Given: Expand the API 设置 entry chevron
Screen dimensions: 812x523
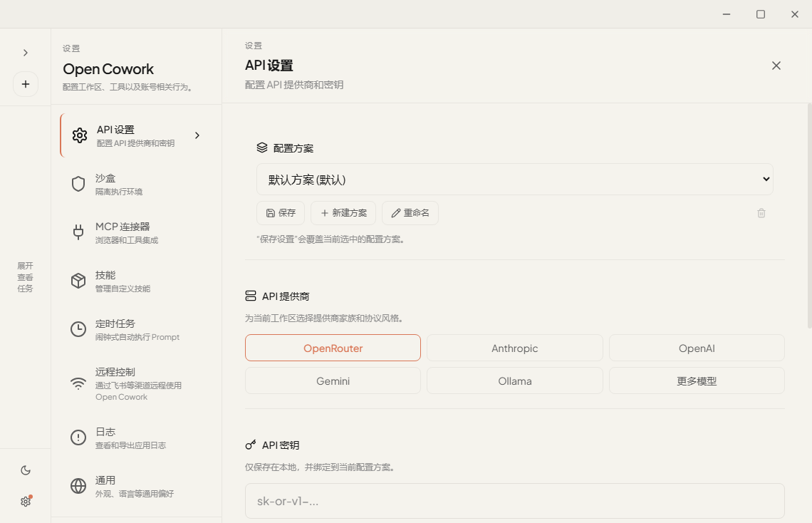Looking at the screenshot, I should [x=197, y=135].
